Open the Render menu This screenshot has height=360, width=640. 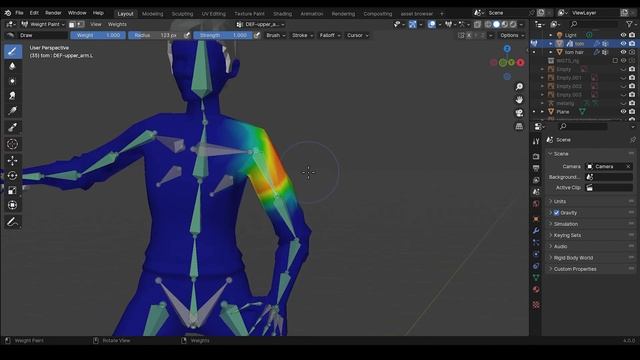click(x=53, y=13)
